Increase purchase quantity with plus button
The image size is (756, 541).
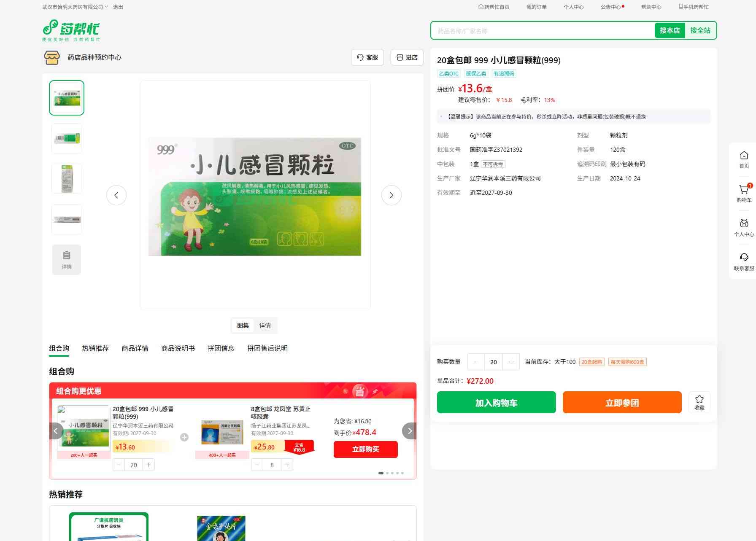511,362
